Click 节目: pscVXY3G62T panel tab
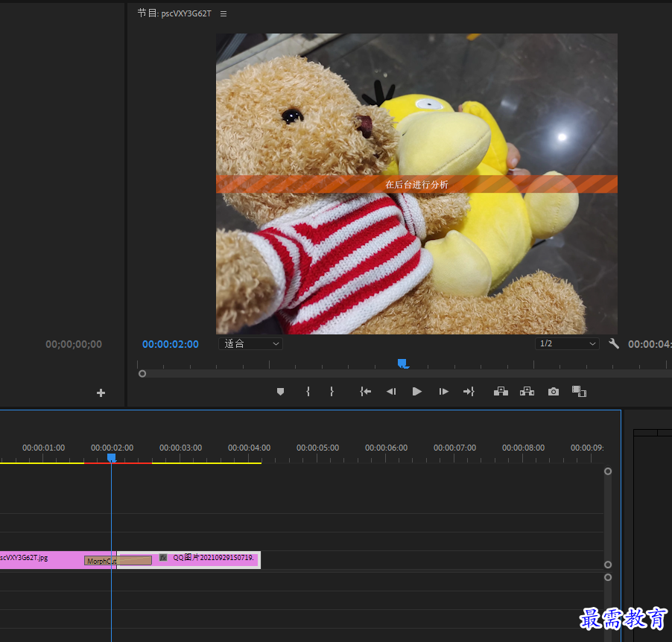672x642 pixels. pyautogui.click(x=174, y=13)
